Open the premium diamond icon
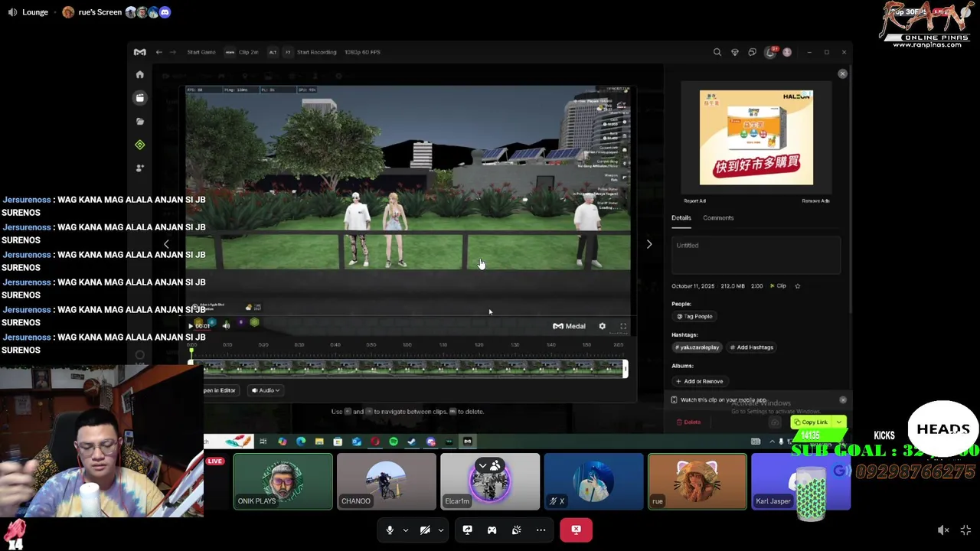980x551 pixels. (735, 52)
